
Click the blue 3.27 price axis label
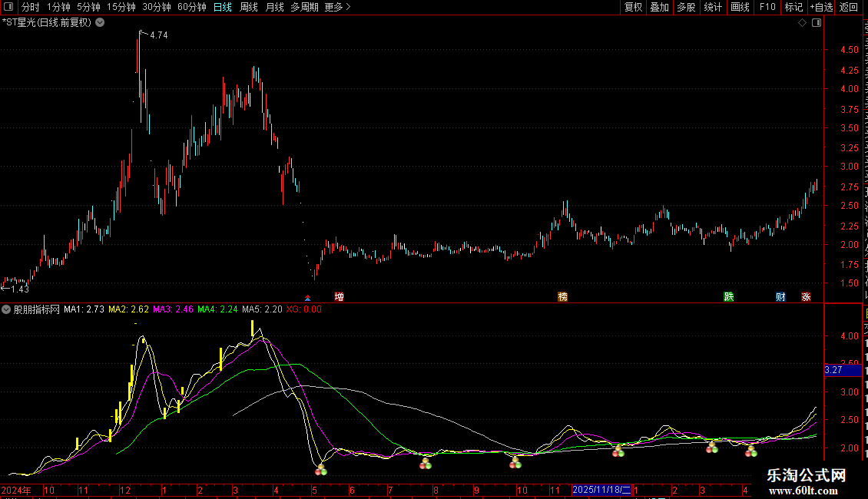pyautogui.click(x=843, y=370)
